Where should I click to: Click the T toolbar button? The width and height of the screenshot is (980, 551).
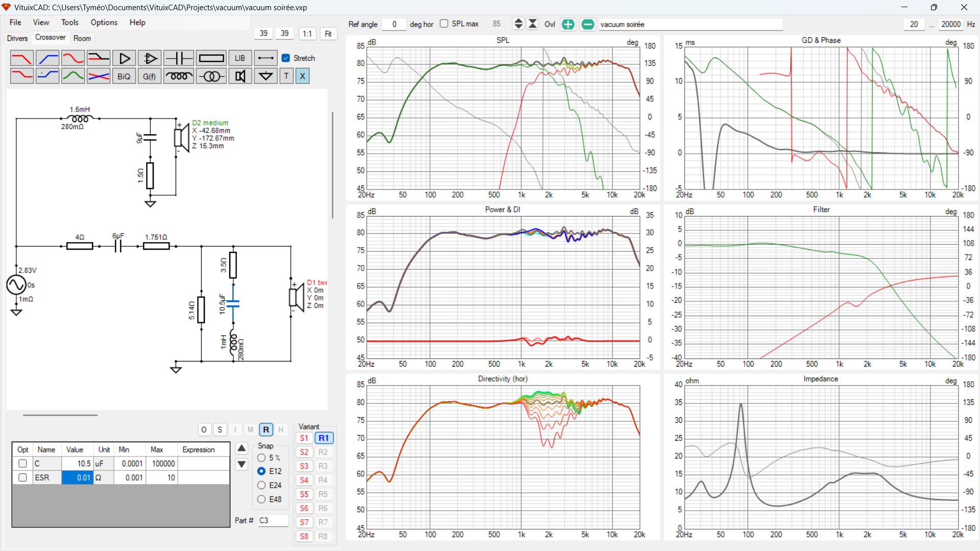pyautogui.click(x=286, y=76)
